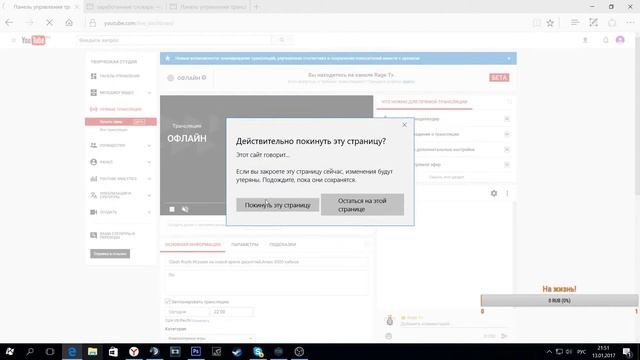Expand second checklist row in setup panel

[x=507, y=134]
